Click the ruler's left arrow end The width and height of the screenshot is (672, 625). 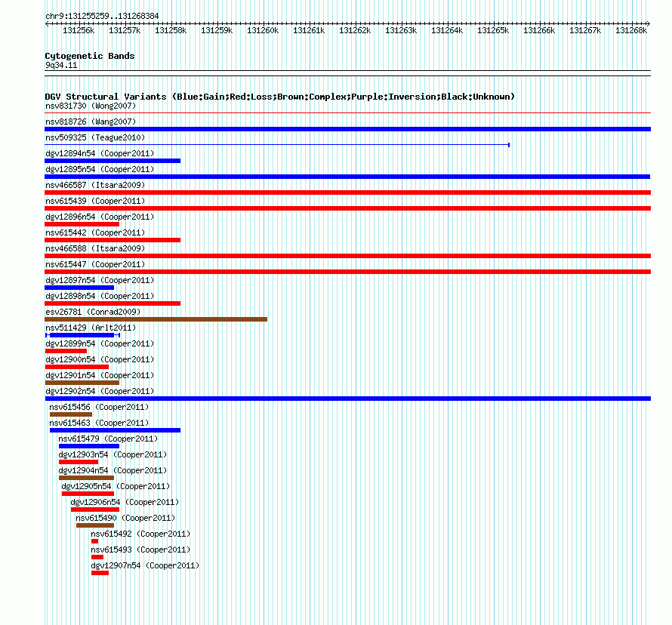click(47, 24)
